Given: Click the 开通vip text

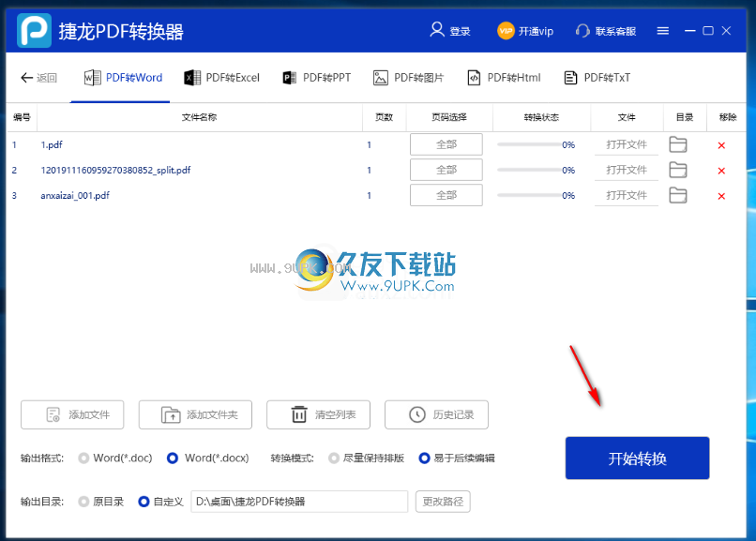Looking at the screenshot, I should coord(536,31).
